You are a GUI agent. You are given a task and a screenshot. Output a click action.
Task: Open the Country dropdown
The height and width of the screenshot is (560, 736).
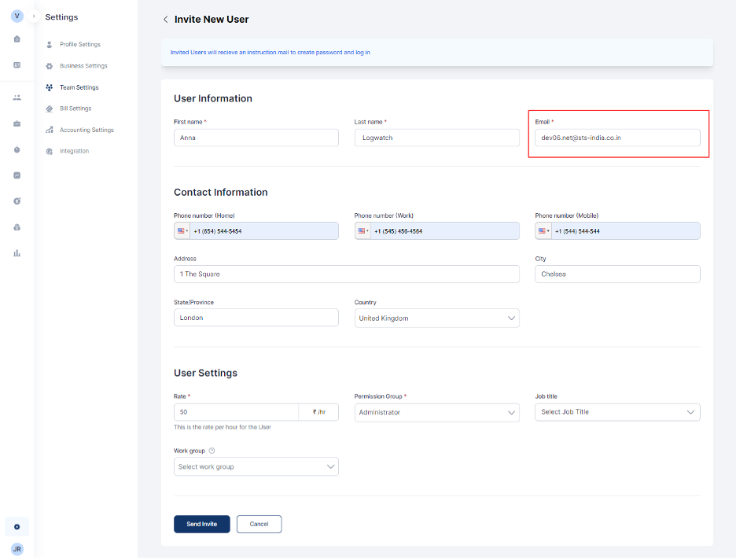[436, 319]
